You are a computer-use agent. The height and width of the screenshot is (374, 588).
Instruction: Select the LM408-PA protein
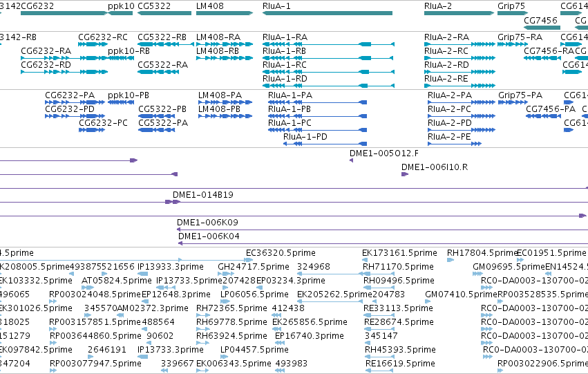click(225, 102)
